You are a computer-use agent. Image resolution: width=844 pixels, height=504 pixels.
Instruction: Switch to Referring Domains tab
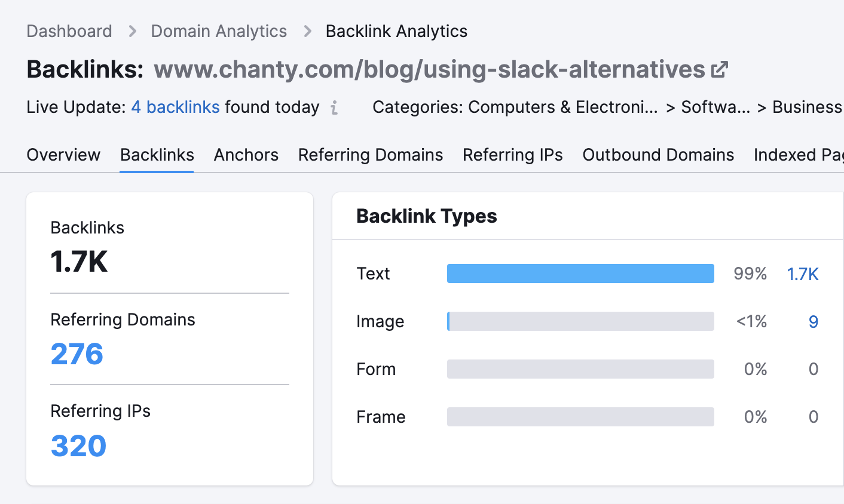coord(371,155)
